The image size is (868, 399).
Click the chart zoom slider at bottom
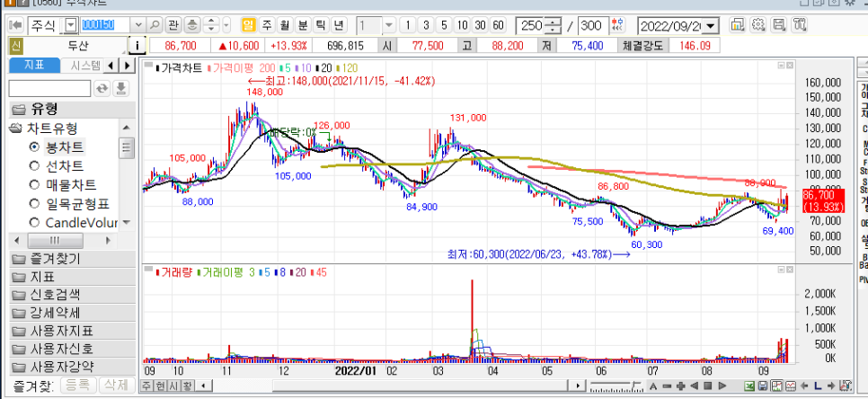click(x=616, y=386)
